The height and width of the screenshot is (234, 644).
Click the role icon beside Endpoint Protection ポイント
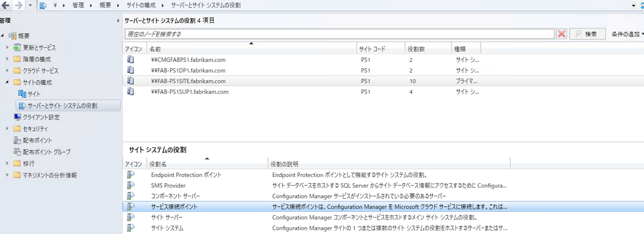click(130, 175)
